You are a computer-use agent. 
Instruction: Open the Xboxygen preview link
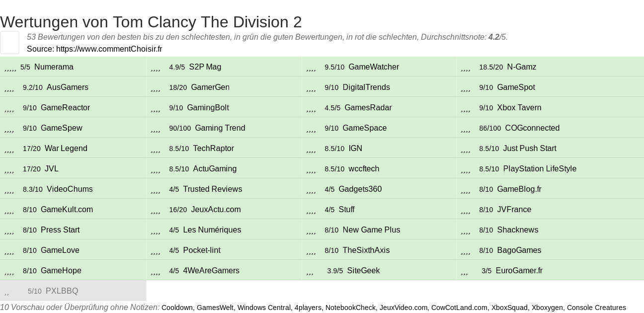click(547, 308)
